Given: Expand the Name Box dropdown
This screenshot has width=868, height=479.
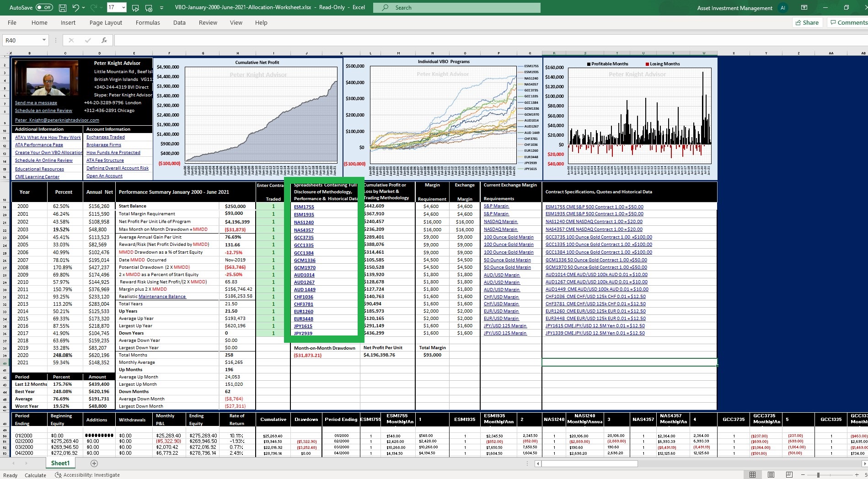Looking at the screenshot, I should pyautogui.click(x=44, y=40).
